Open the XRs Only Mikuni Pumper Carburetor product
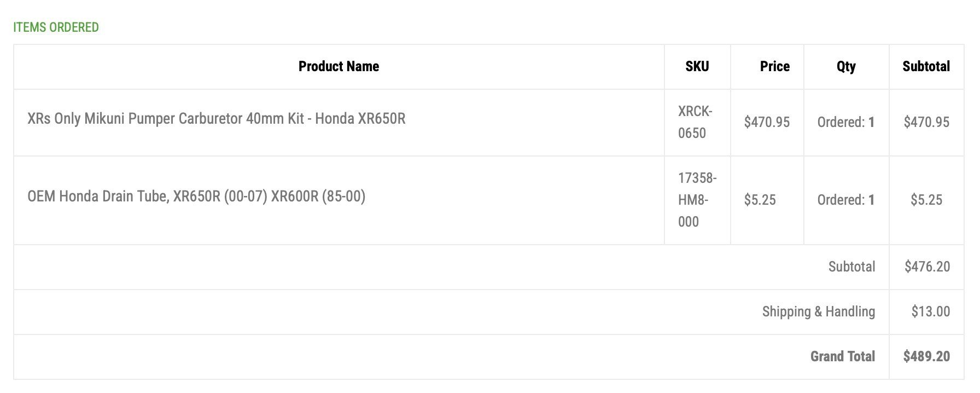 217,119
